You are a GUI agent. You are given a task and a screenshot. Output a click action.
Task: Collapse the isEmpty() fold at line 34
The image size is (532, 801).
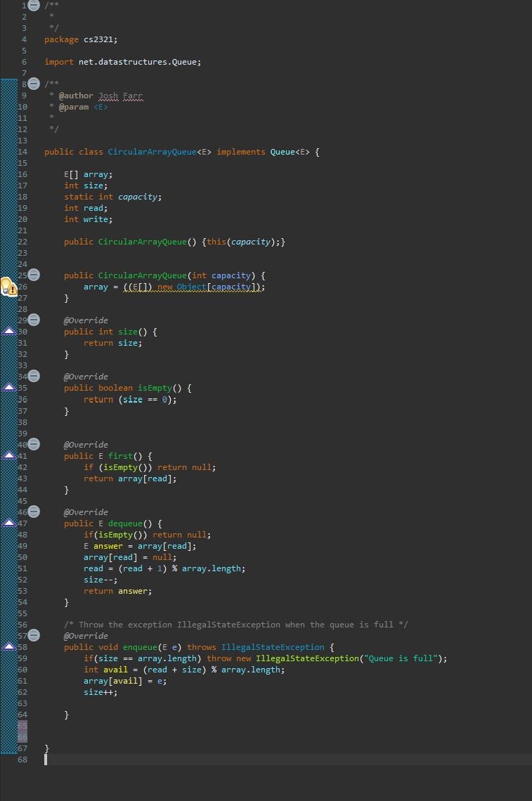pos(34,376)
